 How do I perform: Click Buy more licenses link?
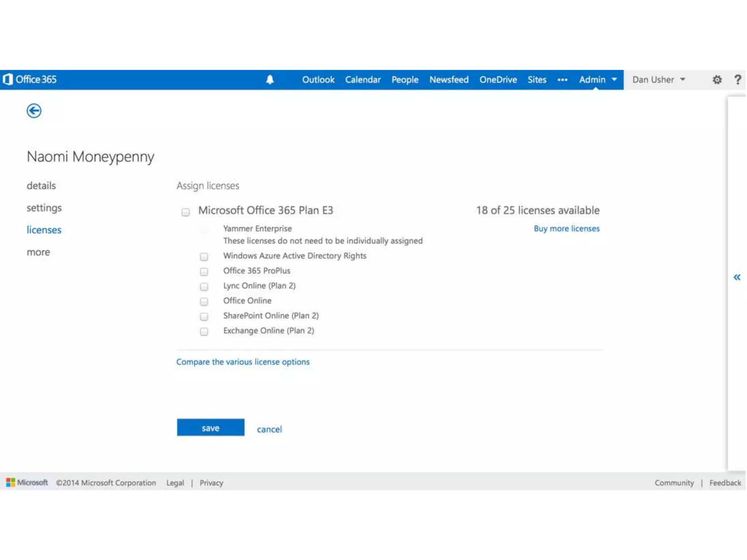566,229
